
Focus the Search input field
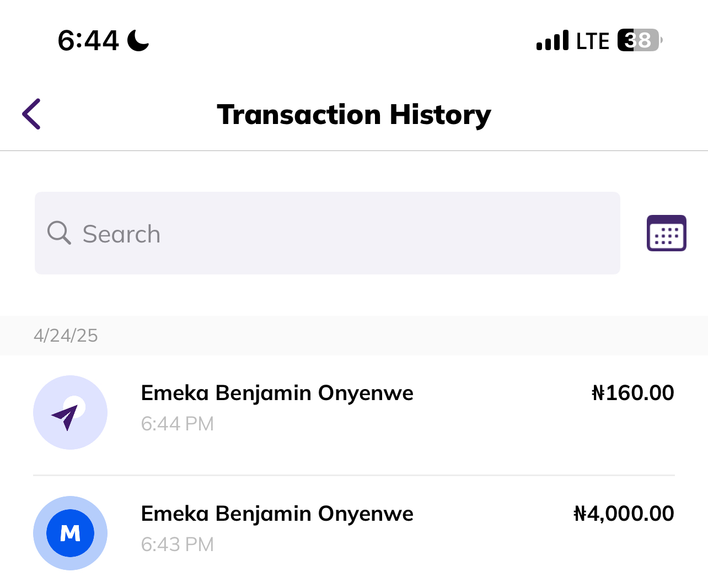tap(331, 233)
